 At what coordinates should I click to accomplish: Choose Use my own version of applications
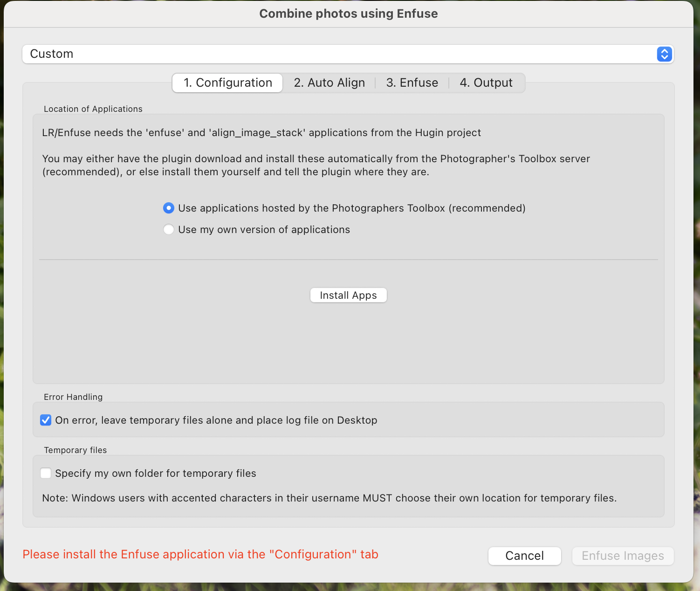[x=169, y=230]
